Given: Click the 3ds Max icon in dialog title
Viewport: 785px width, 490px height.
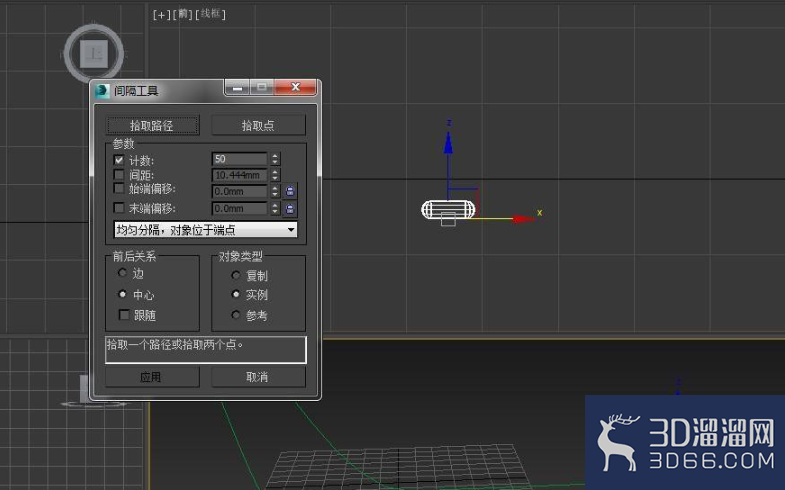Looking at the screenshot, I should point(102,91).
